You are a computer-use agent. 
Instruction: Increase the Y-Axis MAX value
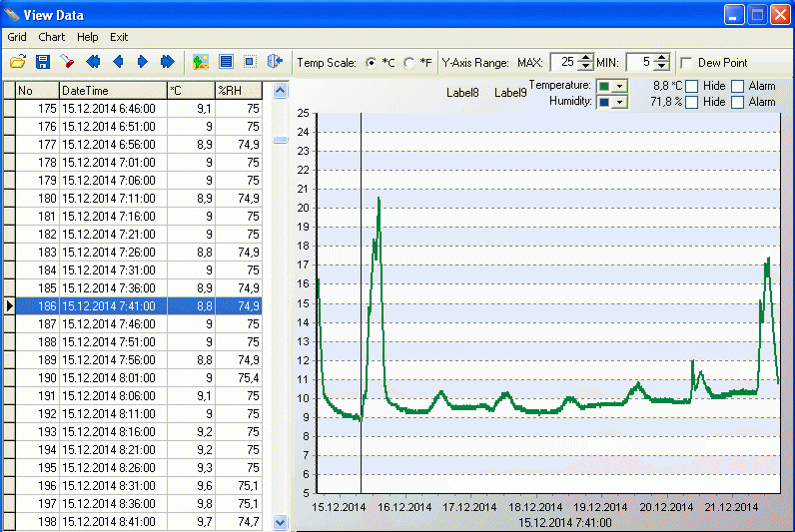586,58
